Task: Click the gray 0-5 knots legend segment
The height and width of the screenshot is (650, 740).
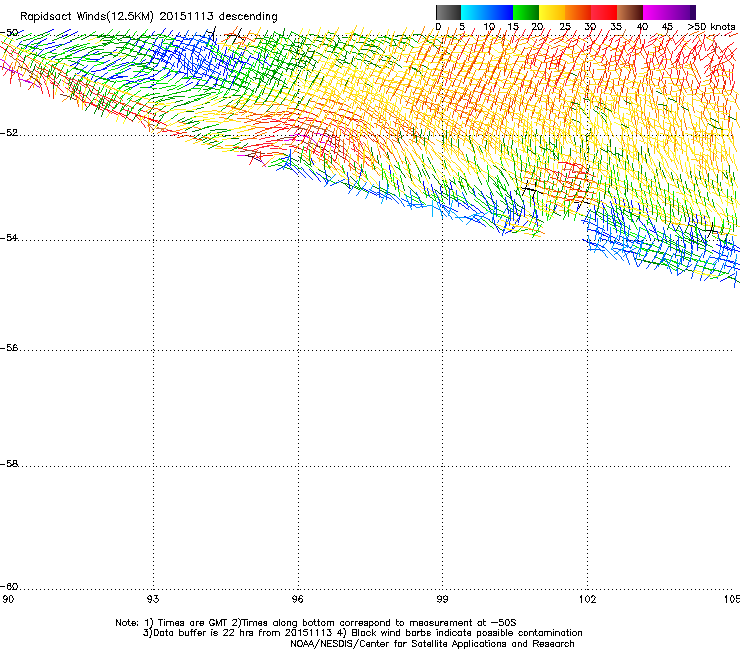Action: click(448, 12)
